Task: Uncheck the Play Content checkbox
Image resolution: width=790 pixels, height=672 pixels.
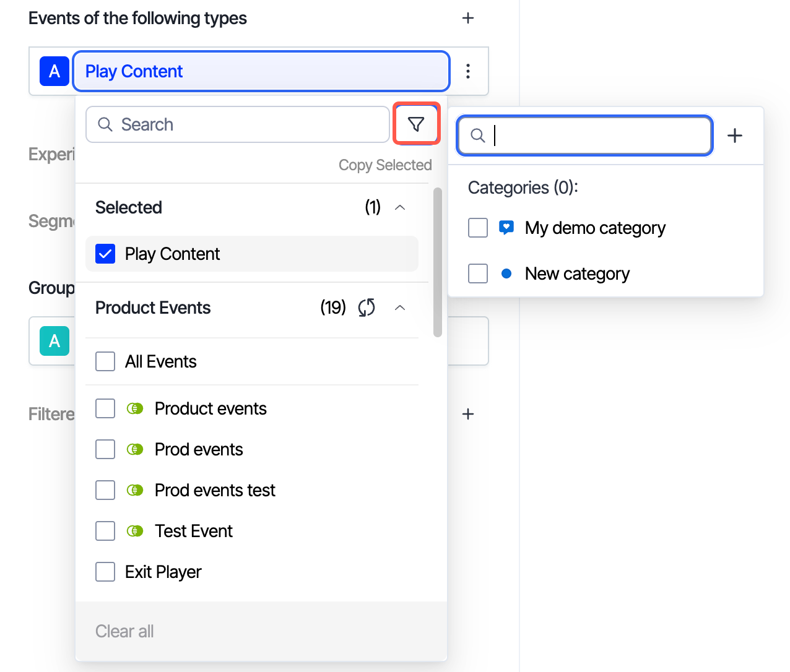Action: point(105,254)
